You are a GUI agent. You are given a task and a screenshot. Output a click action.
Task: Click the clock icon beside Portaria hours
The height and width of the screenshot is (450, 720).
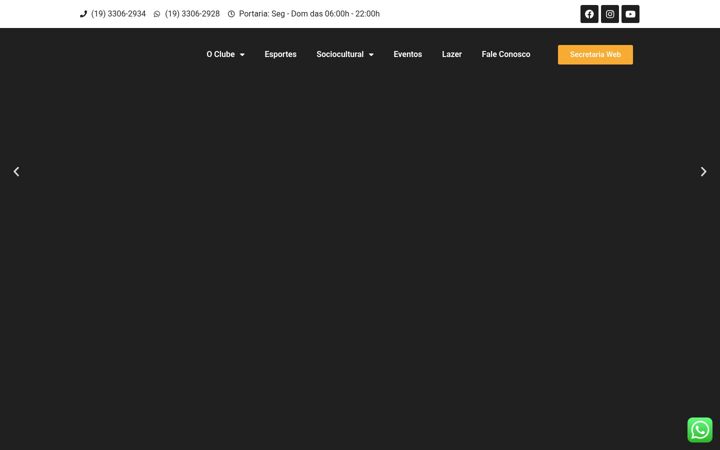tap(231, 14)
